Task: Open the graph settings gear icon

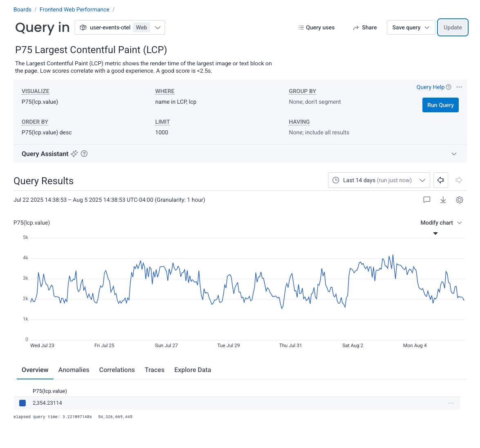Action: [460, 200]
